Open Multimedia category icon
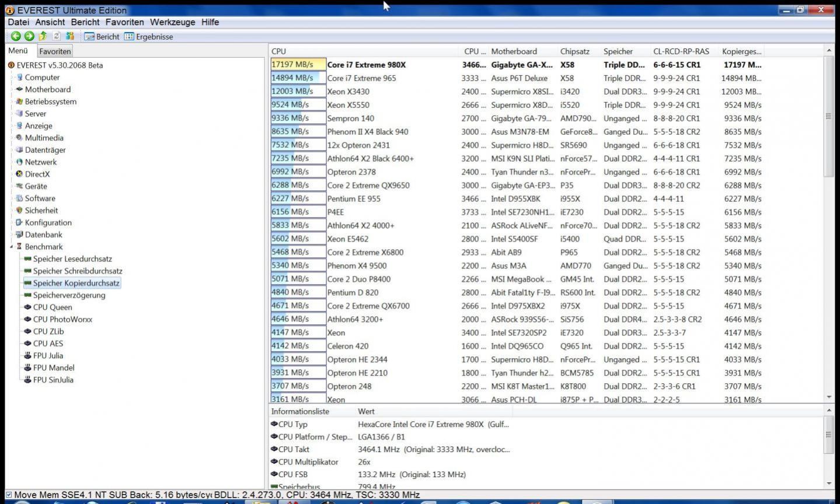Screen dimensions: 840x504 click(x=20, y=138)
